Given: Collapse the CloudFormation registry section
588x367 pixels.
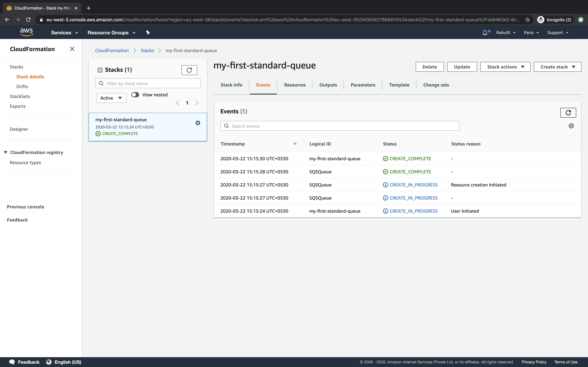Looking at the screenshot, I should click(5, 152).
